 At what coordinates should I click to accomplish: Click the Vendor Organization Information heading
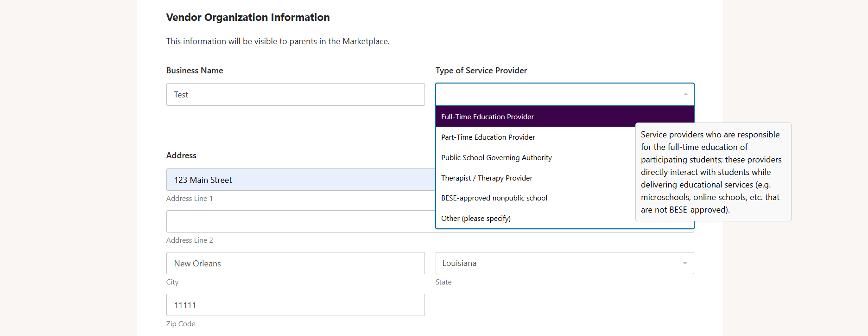pos(248,17)
